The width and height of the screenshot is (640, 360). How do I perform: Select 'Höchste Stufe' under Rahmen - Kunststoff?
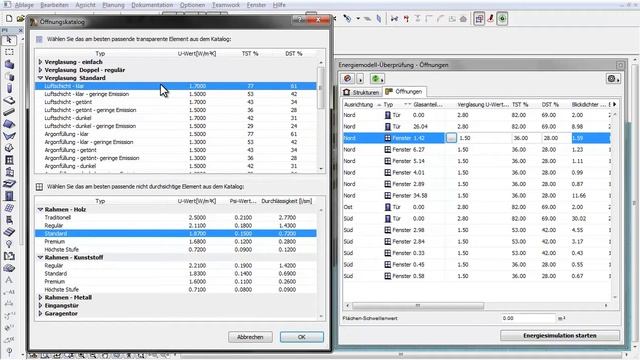[176, 289]
